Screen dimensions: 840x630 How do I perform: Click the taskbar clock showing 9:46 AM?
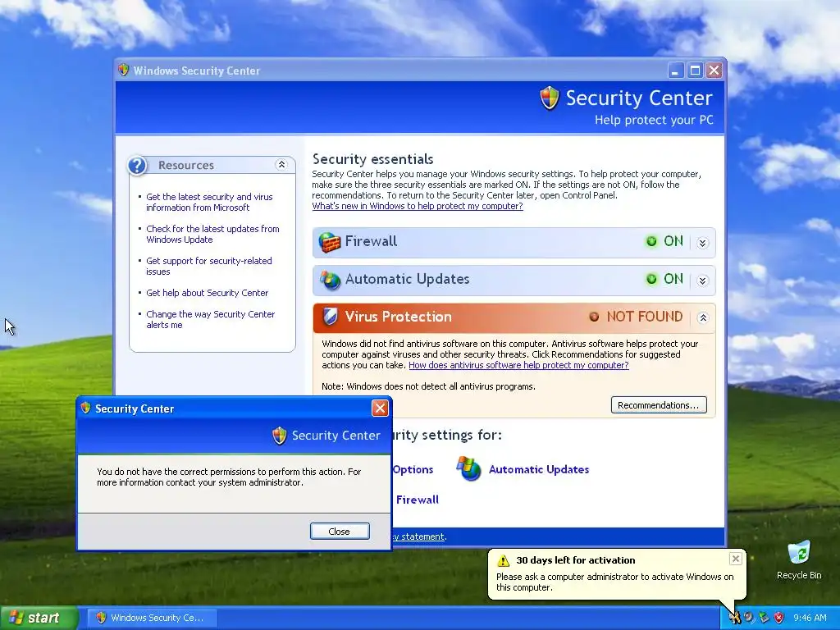810,618
